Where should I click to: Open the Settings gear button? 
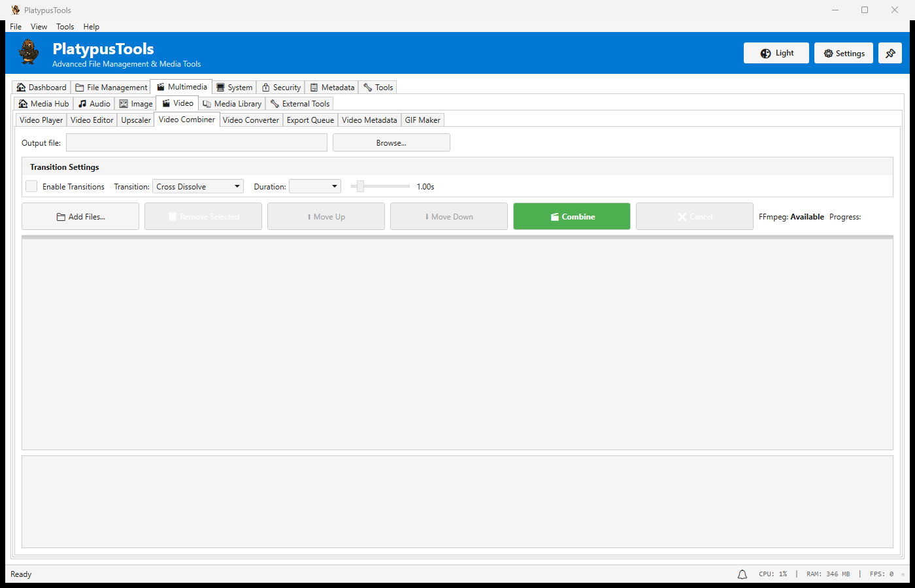[x=843, y=54]
